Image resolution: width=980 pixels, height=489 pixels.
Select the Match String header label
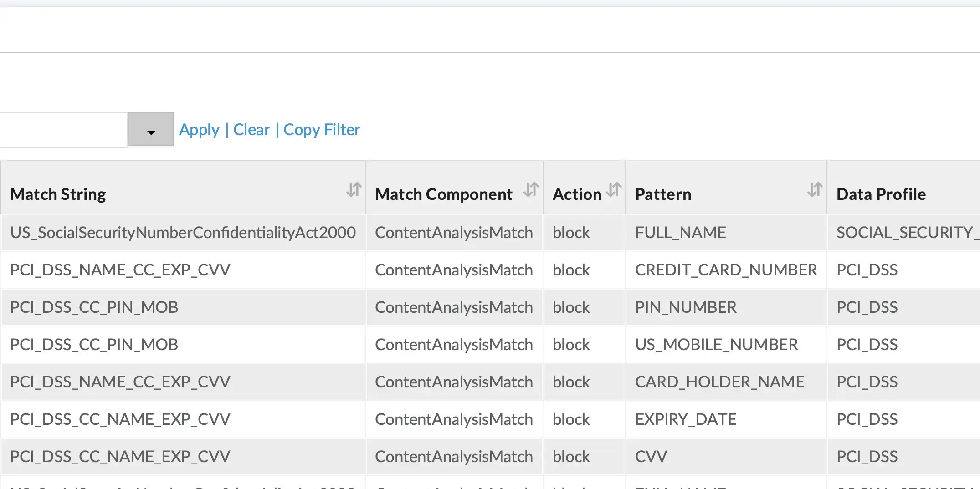point(58,194)
